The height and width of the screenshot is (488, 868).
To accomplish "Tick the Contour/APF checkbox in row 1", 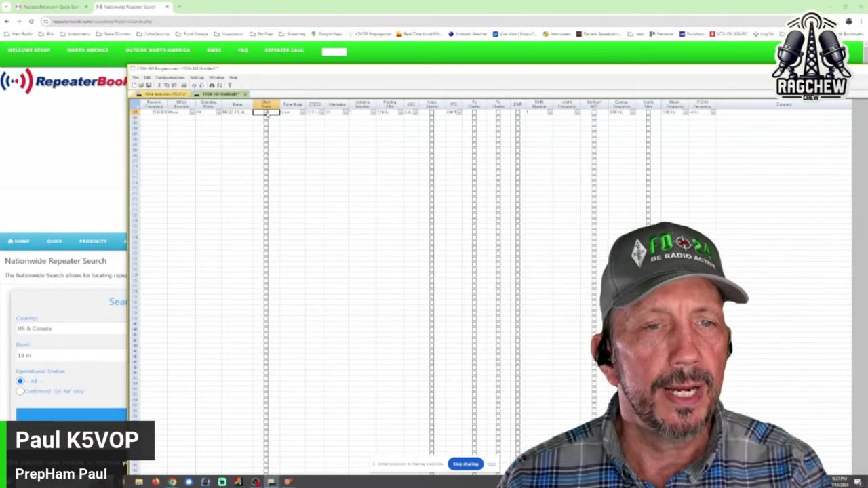I will [593, 112].
